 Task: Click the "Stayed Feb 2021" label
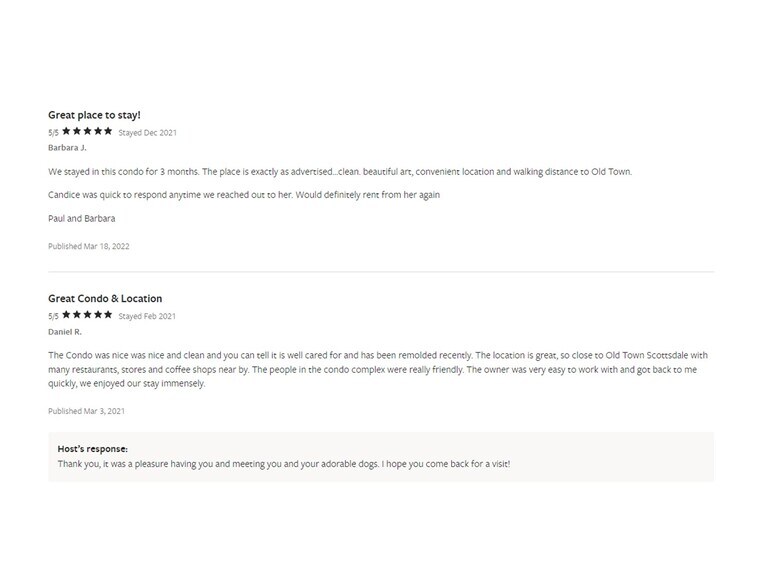(x=147, y=316)
